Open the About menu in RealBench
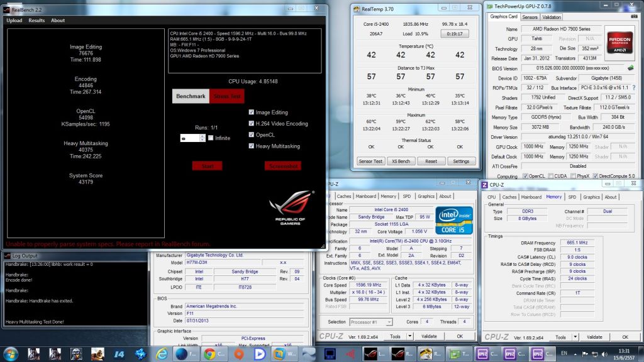The height and width of the screenshot is (362, 644). 58,20
